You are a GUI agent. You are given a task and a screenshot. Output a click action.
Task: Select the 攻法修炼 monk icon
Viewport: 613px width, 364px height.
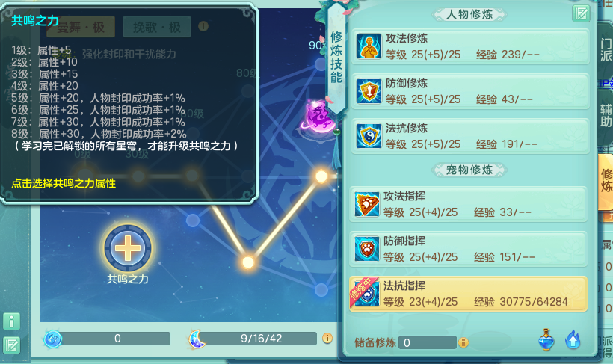(x=369, y=46)
